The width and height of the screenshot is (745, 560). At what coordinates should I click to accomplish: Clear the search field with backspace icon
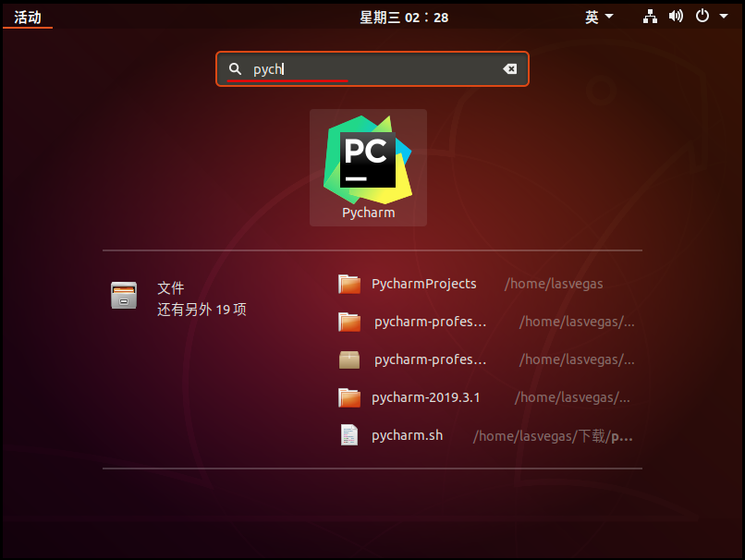click(x=510, y=69)
